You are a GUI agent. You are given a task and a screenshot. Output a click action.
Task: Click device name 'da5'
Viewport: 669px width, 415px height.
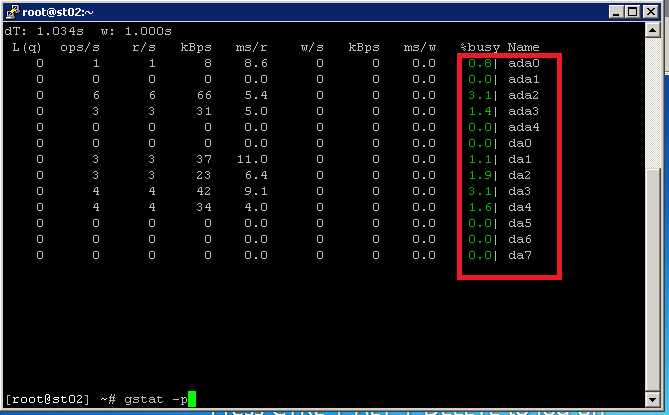click(520, 223)
